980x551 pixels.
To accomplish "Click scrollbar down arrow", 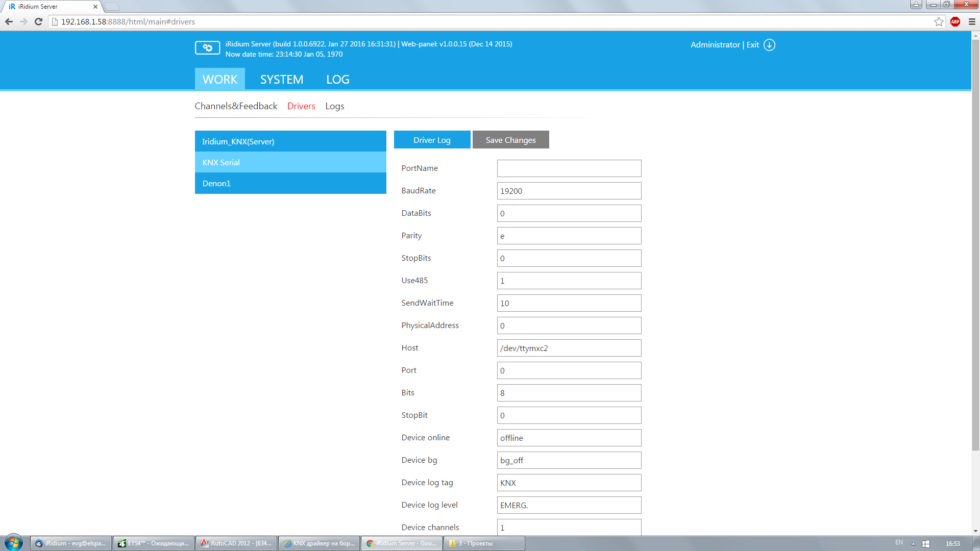I will 975,531.
